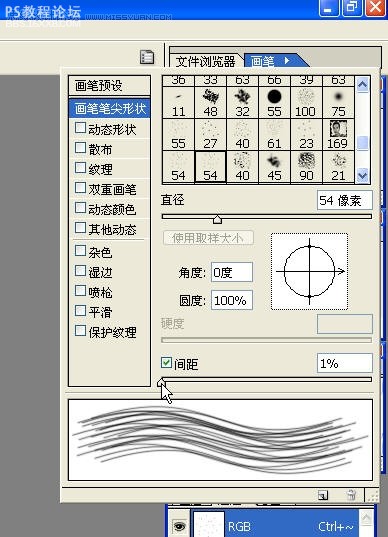Click scroll down arrow of brush list
Viewport: 388px width, 537px height.
[362, 176]
